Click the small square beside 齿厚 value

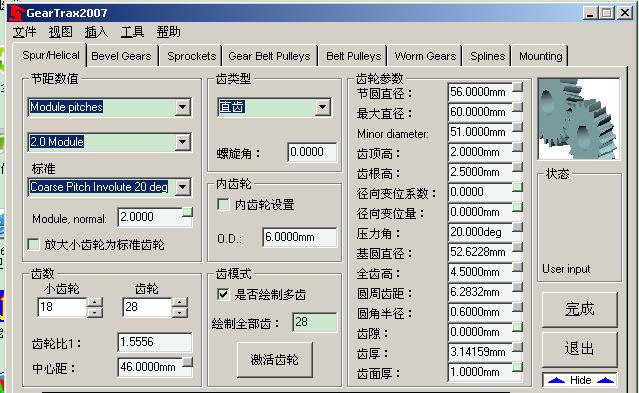click(x=518, y=347)
